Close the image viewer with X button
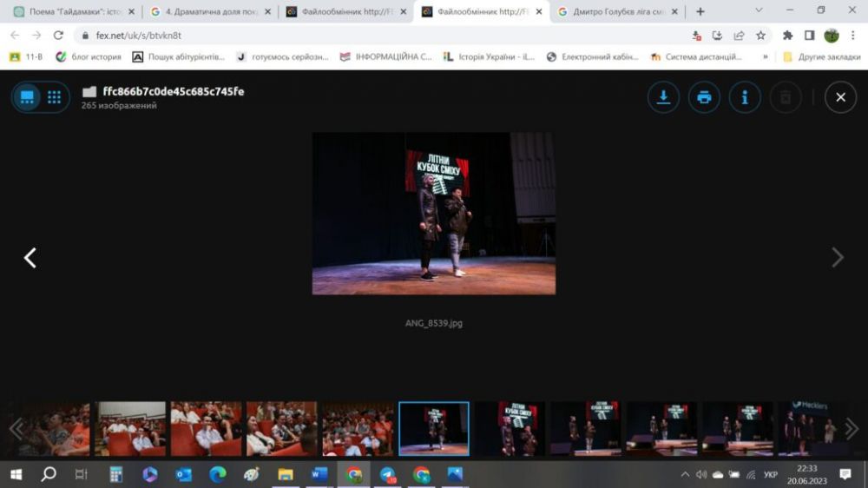This screenshot has width=868, height=488. [839, 97]
